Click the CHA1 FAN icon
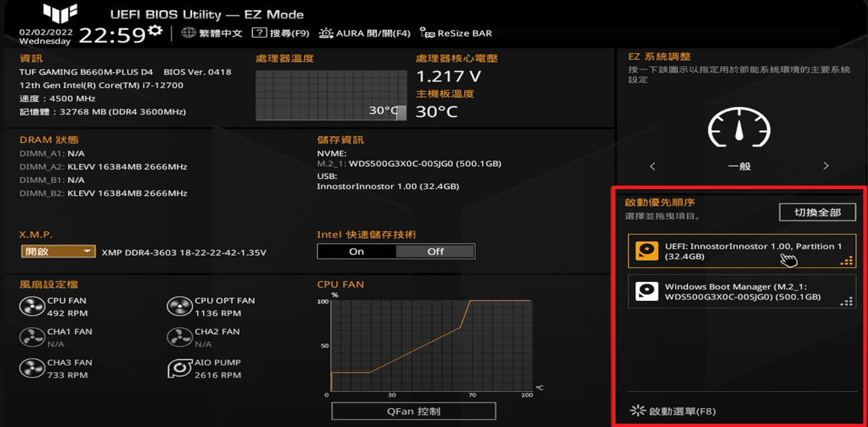This screenshot has height=427, width=868. click(x=32, y=338)
